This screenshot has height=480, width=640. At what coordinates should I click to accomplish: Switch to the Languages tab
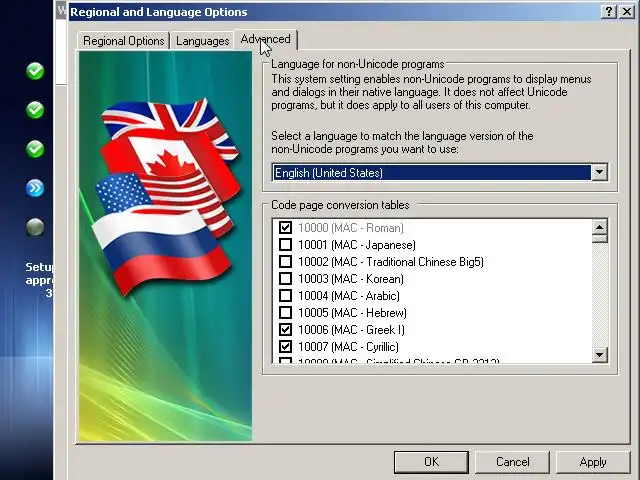pos(202,41)
